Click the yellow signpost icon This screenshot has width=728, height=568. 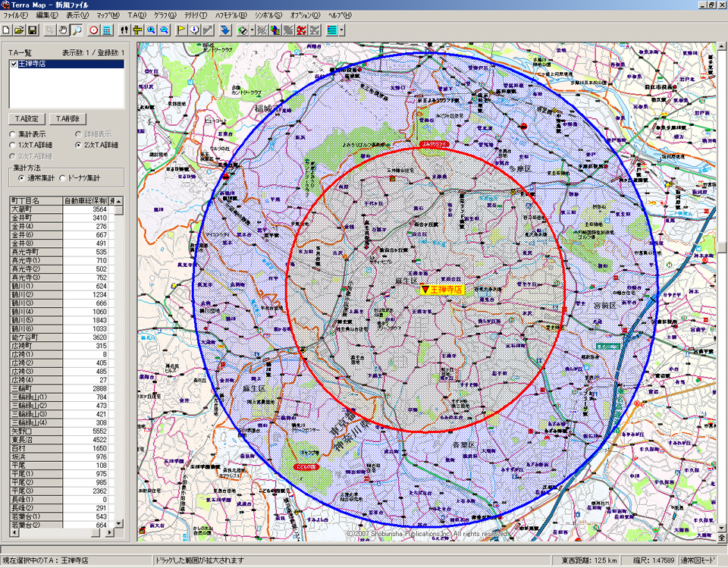pyautogui.click(x=137, y=30)
